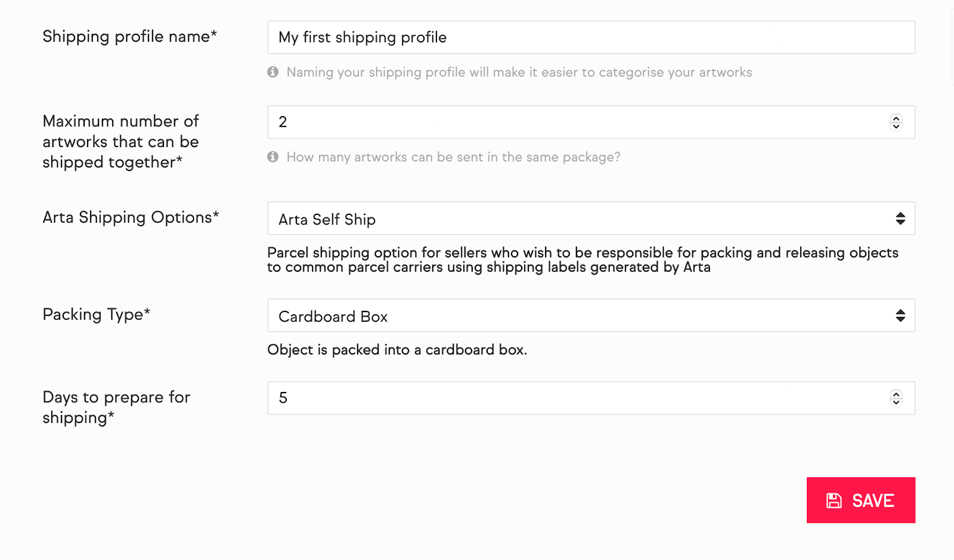Image resolution: width=954 pixels, height=560 pixels.
Task: Click the floppy disk icon on Save
Action: coord(834,500)
